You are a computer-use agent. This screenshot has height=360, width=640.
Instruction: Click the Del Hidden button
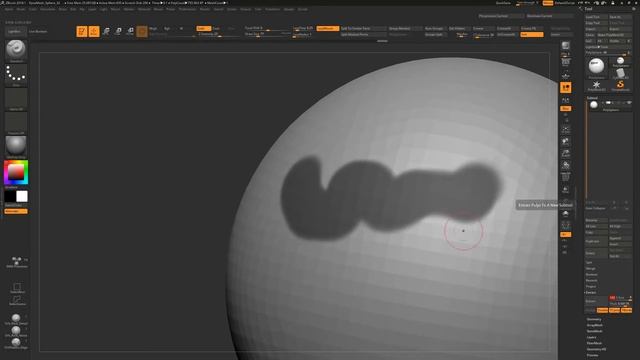point(459,29)
